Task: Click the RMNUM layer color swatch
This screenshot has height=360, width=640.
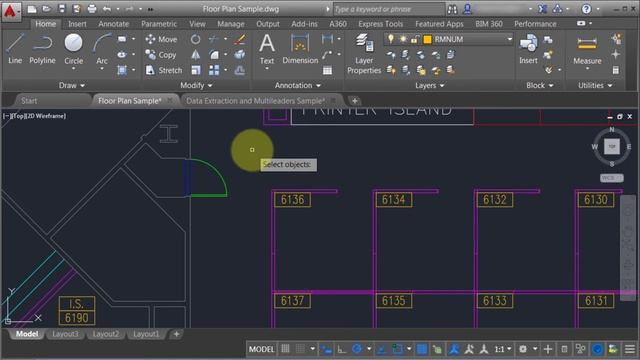Action: pos(427,39)
